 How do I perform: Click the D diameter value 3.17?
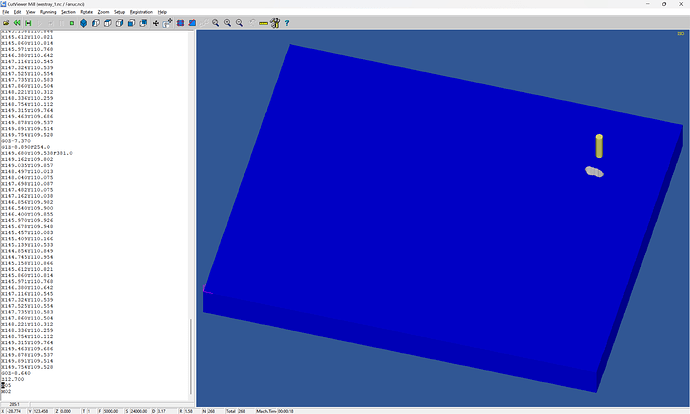161,411
